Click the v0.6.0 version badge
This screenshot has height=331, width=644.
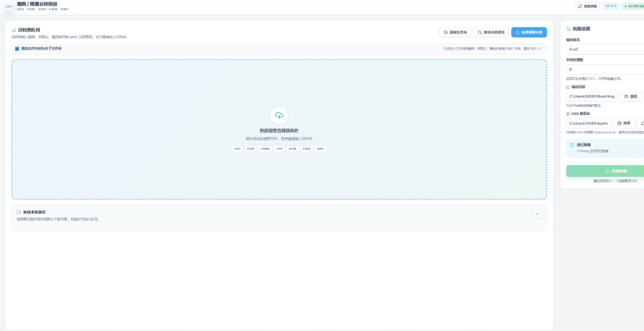point(611,6)
